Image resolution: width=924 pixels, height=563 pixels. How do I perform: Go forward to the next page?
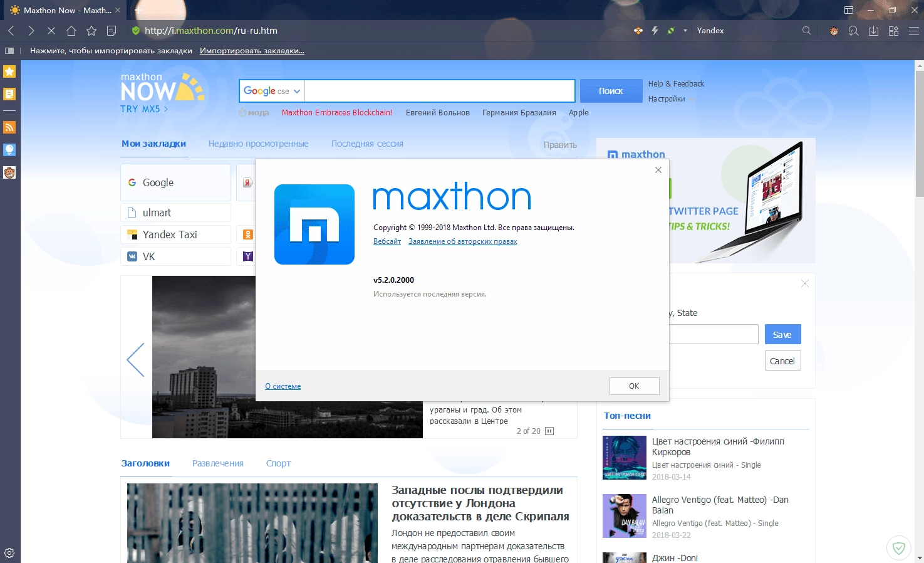[x=31, y=31]
